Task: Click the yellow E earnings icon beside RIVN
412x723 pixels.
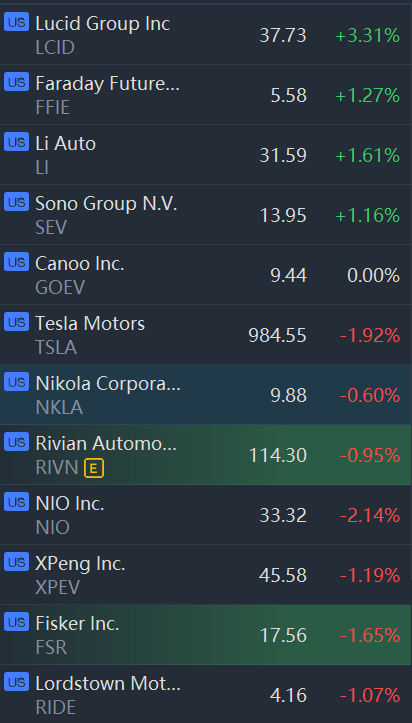Action: click(x=94, y=469)
